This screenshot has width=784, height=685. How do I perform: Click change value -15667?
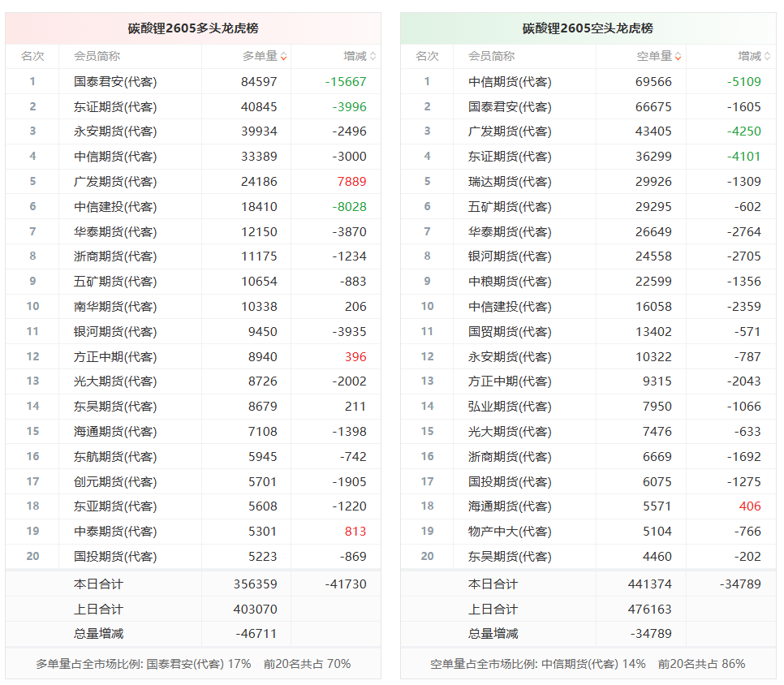(346, 81)
